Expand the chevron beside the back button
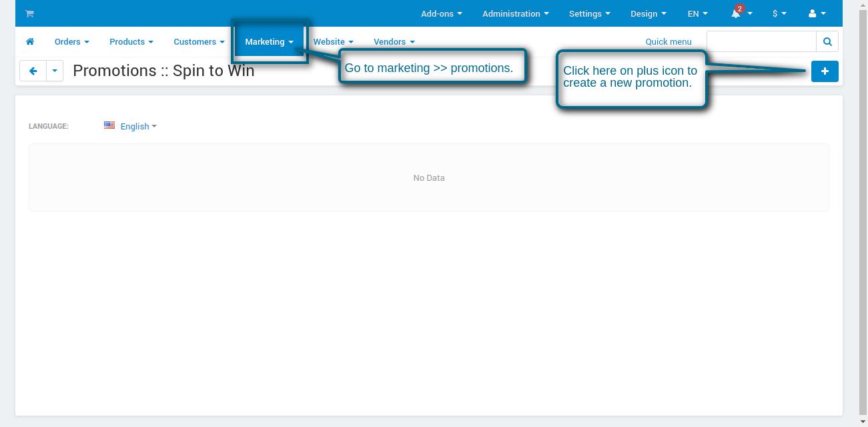 pos(55,71)
